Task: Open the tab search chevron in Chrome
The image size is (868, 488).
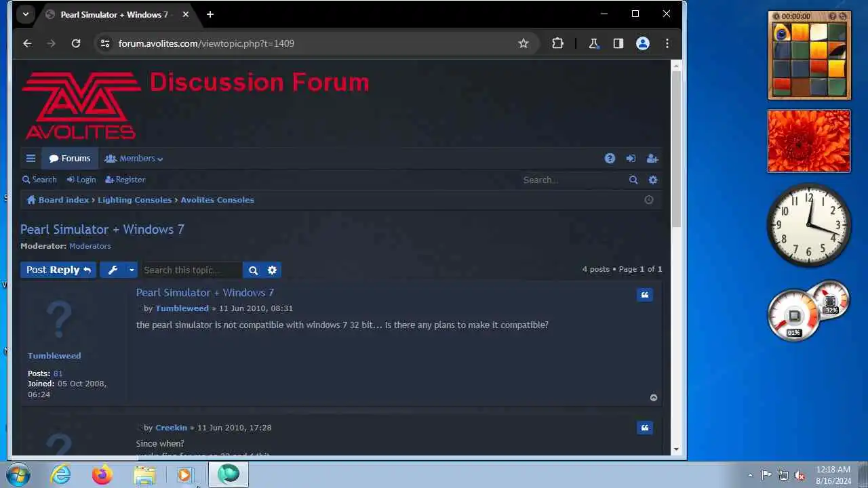Action: 25,14
